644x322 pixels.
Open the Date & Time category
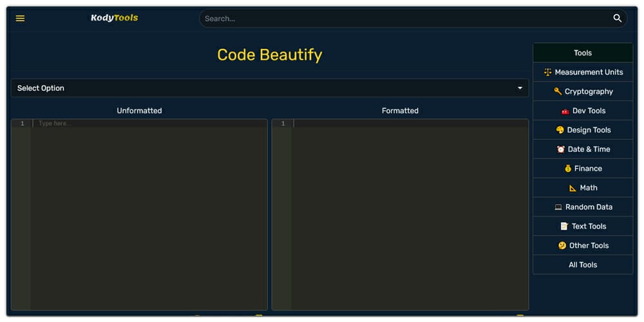(x=583, y=149)
